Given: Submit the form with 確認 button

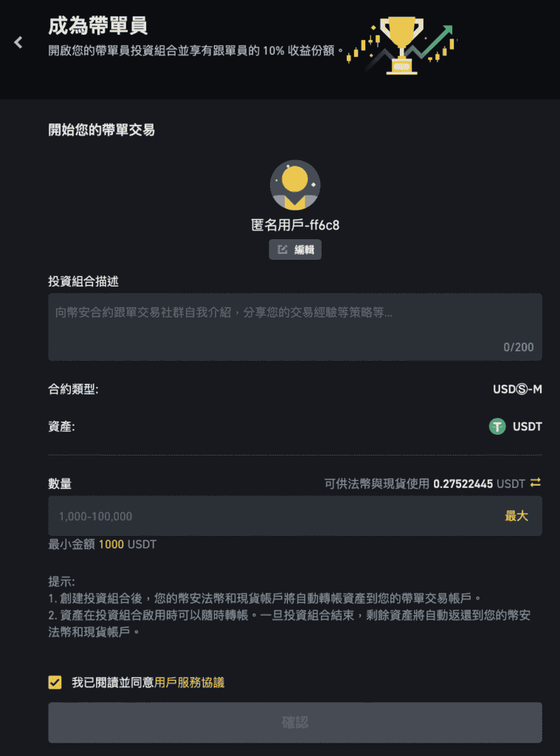Looking at the screenshot, I should click(x=295, y=722).
